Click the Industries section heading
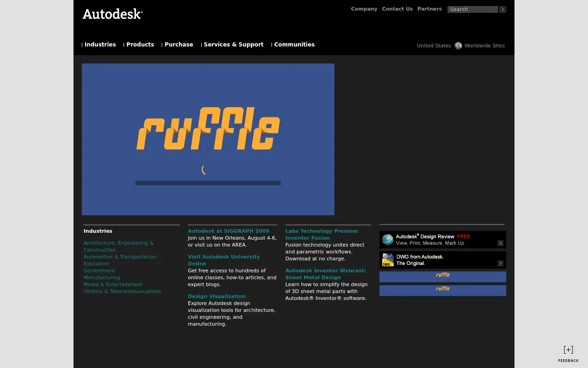Screen dimensions: 588x368 pos(98,231)
